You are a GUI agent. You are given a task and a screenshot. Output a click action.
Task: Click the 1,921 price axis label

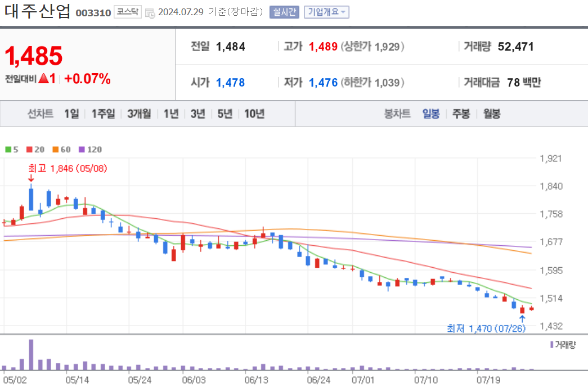coord(551,159)
